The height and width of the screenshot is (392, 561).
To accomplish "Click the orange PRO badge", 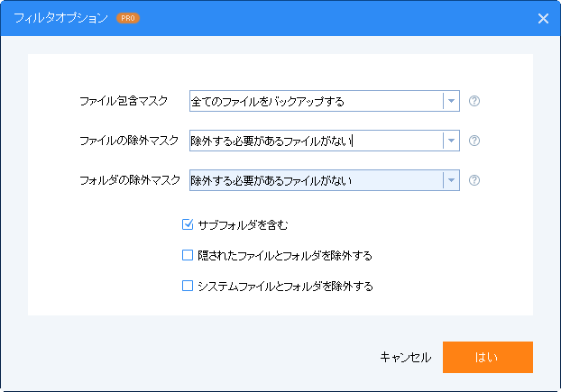I will click(128, 18).
